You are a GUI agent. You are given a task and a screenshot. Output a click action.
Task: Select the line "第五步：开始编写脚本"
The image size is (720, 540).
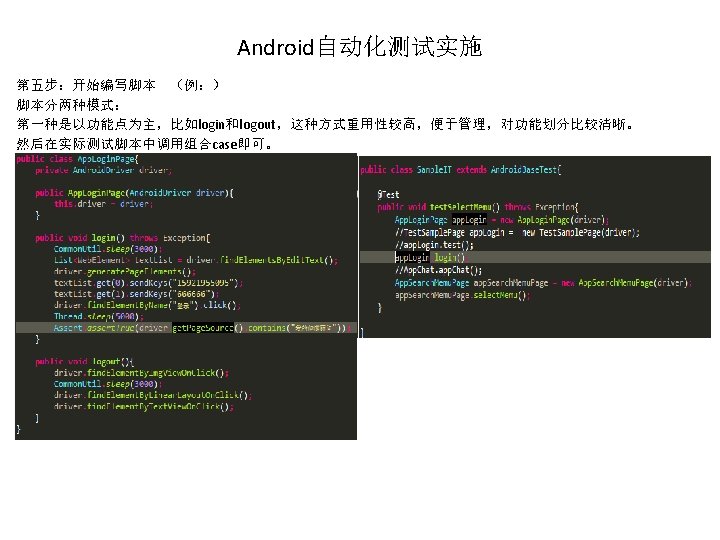[x=86, y=85]
